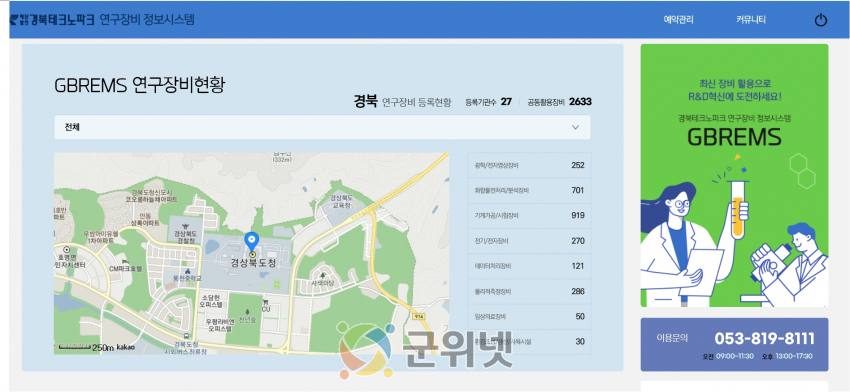This screenshot has width=850, height=392.
Task: Select 임상의료장비 category row
Action: pyautogui.click(x=529, y=316)
